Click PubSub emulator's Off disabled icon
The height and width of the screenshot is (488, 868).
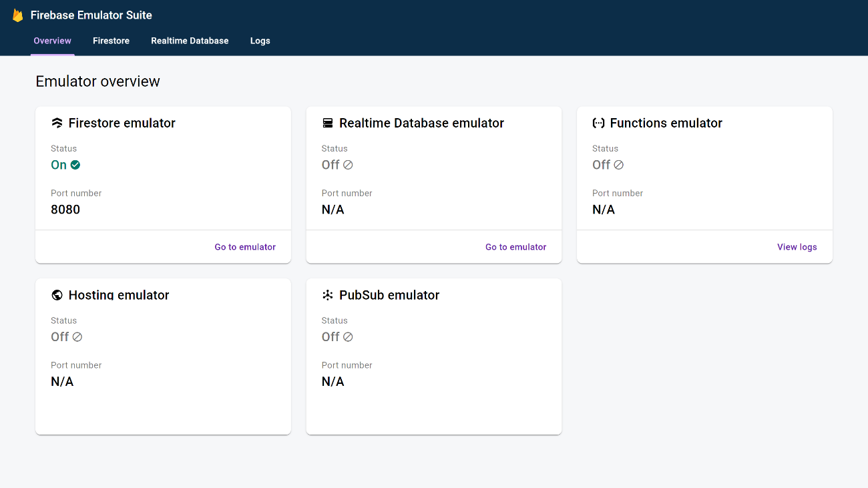(348, 337)
